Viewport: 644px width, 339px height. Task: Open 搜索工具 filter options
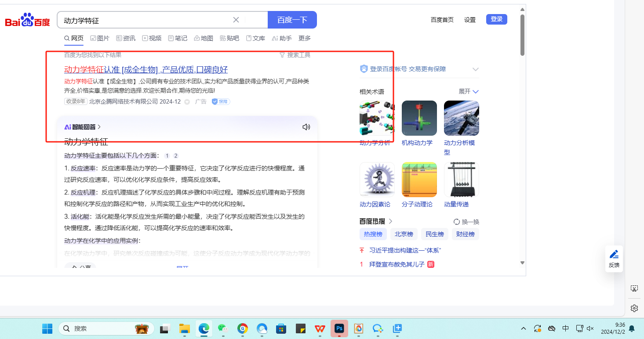coord(295,55)
